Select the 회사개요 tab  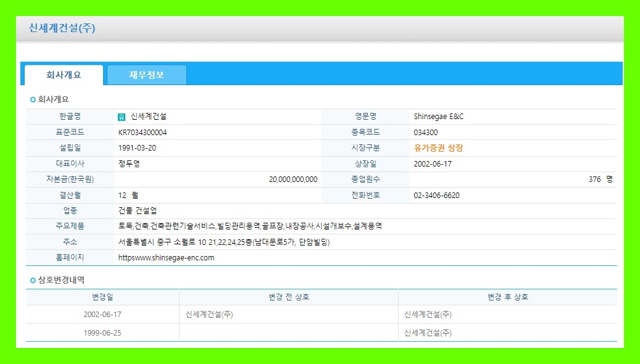click(x=64, y=75)
